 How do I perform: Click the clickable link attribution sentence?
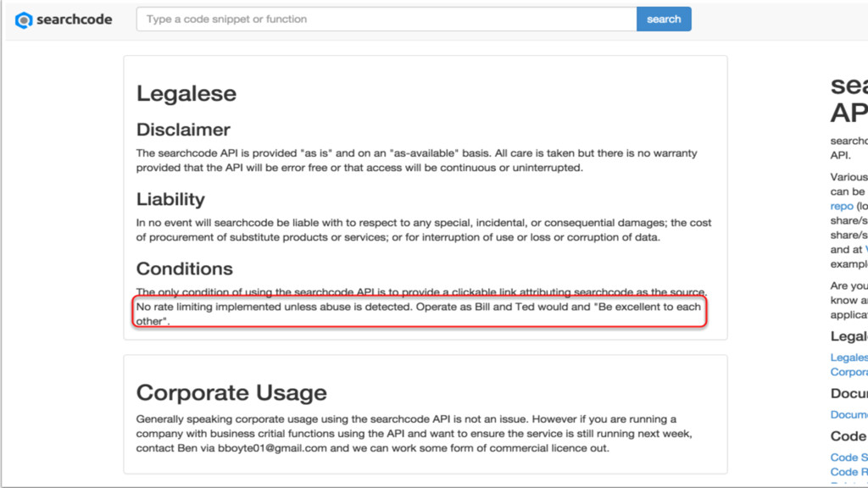click(420, 292)
